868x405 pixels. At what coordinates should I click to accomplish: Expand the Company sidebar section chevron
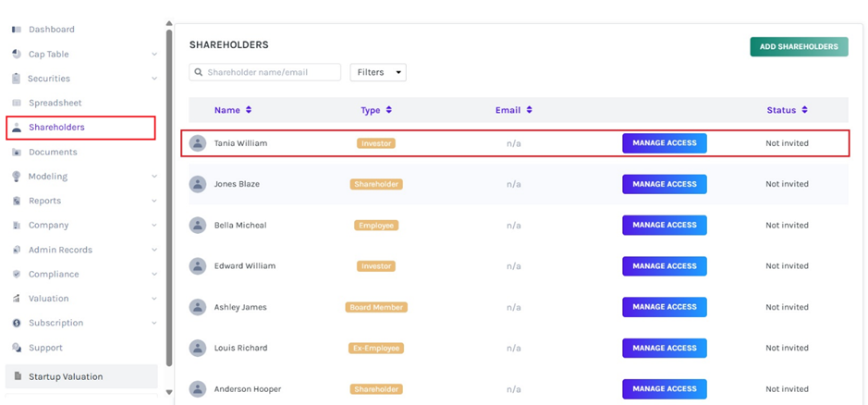click(x=154, y=226)
